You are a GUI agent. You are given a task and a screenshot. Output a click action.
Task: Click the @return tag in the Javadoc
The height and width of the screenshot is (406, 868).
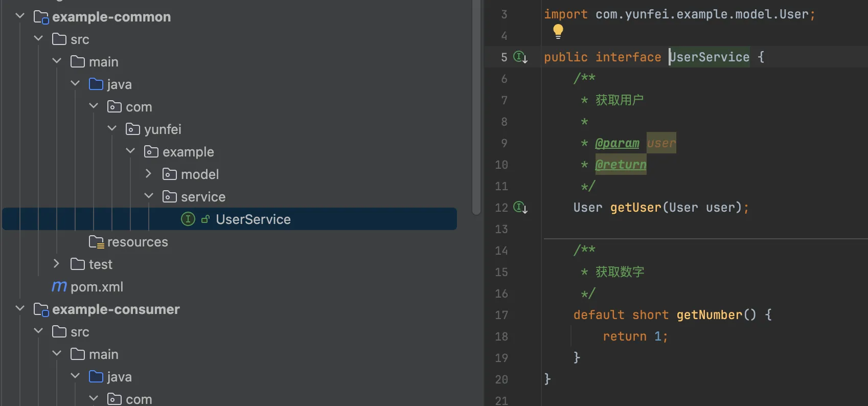[x=621, y=165]
